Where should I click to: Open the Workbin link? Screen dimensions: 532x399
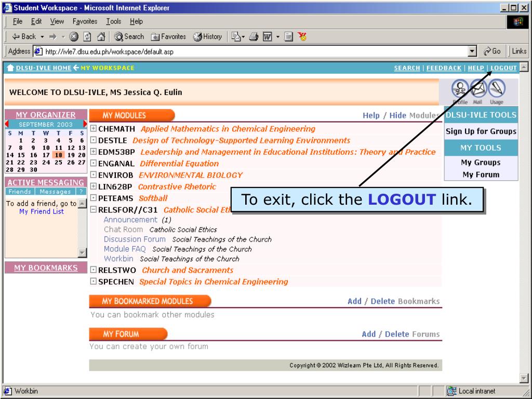click(118, 259)
